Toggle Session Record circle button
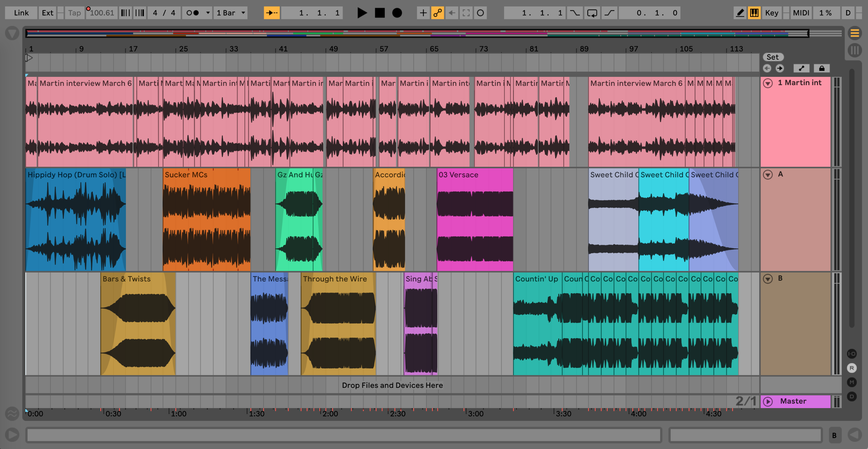The image size is (868, 449). pyautogui.click(x=480, y=13)
